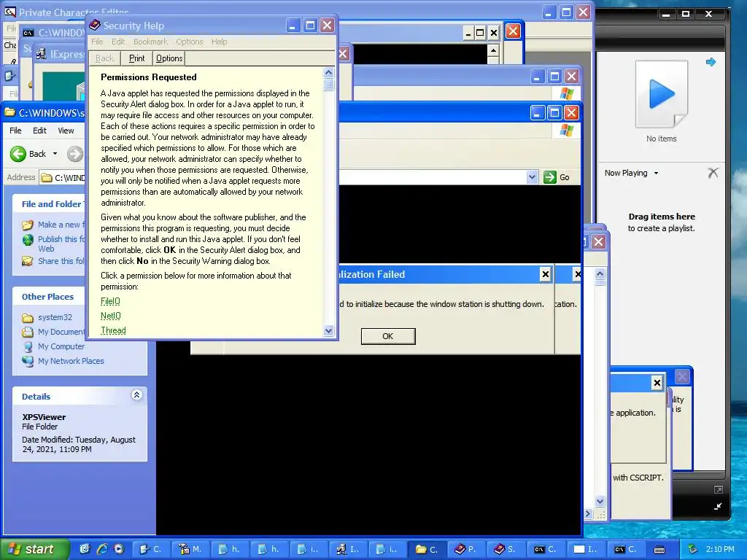Open the File menu in Security Help
Image resolution: width=747 pixels, height=560 pixels.
pyautogui.click(x=97, y=42)
